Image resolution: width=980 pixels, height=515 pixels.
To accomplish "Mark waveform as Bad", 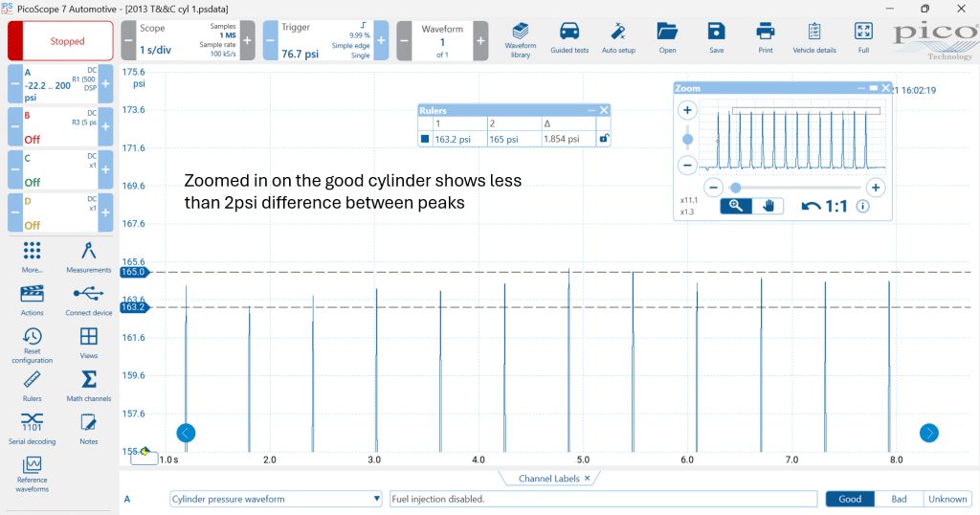I will 899,499.
